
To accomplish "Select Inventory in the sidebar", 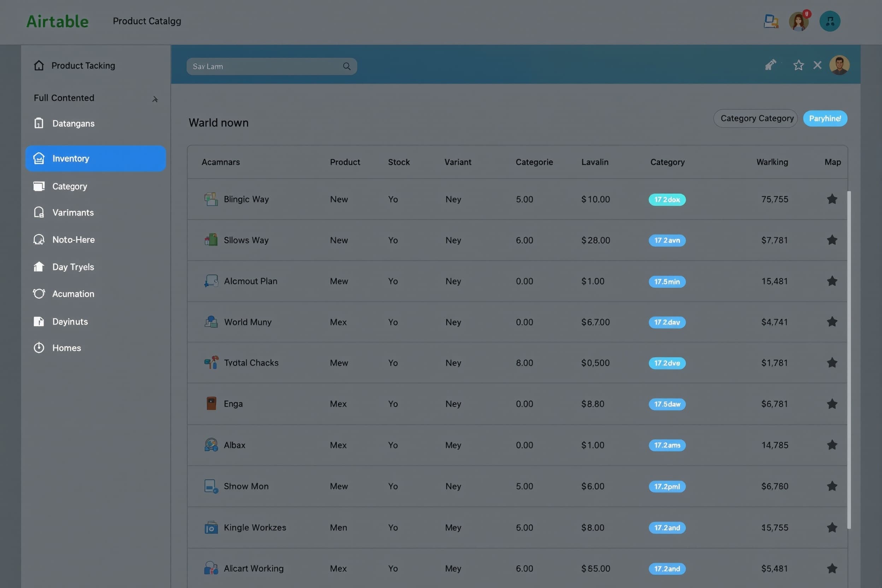I will (96, 159).
